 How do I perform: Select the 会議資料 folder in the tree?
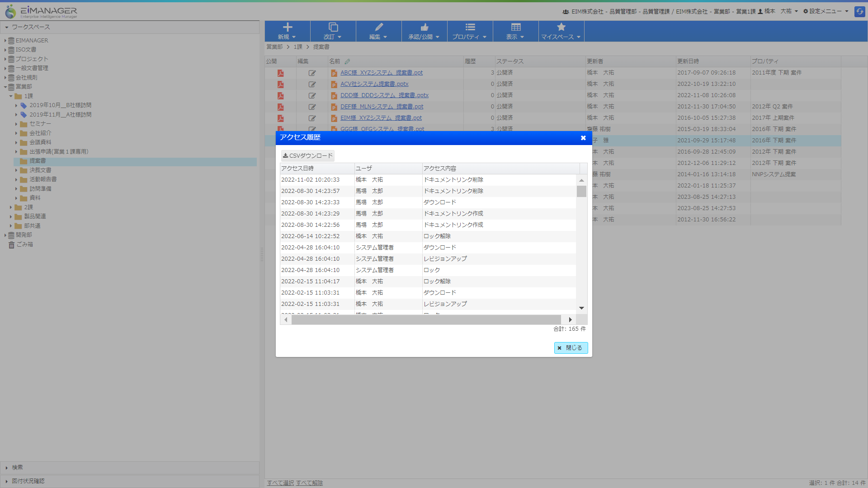coord(40,142)
